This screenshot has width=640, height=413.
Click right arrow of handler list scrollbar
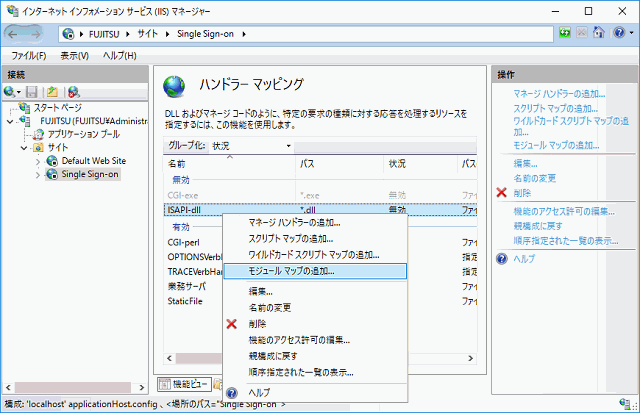tap(471, 358)
